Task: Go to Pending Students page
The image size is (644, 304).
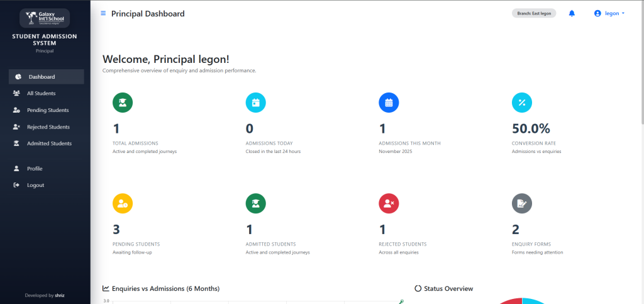Action: [47, 110]
